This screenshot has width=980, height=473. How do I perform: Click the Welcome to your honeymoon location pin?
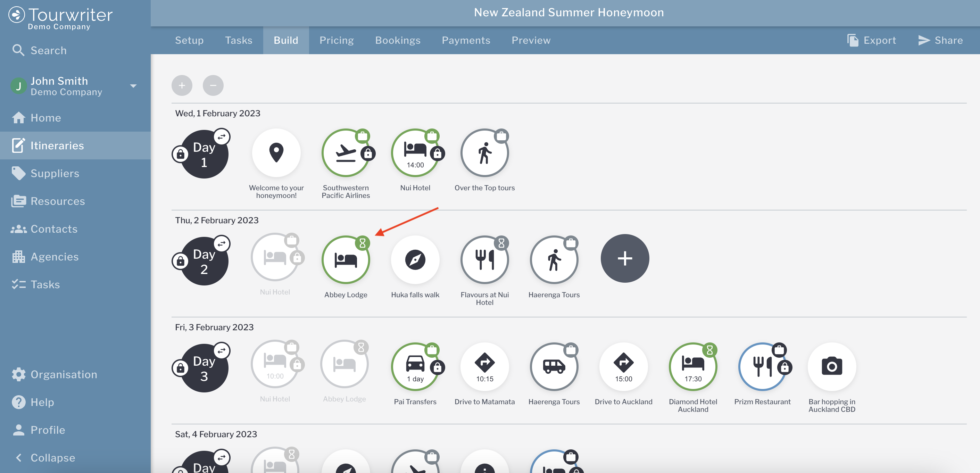point(276,153)
